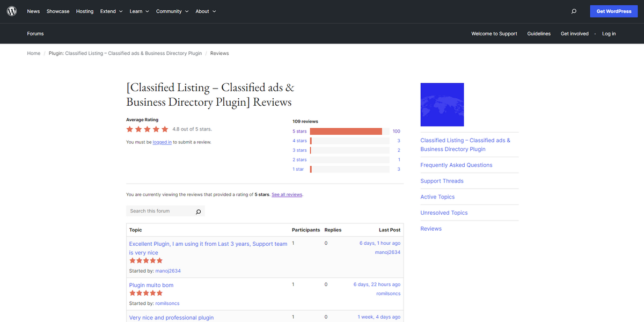Image resolution: width=644 pixels, height=322 pixels.
Task: Click Log in in the subheader
Action: (609, 33)
